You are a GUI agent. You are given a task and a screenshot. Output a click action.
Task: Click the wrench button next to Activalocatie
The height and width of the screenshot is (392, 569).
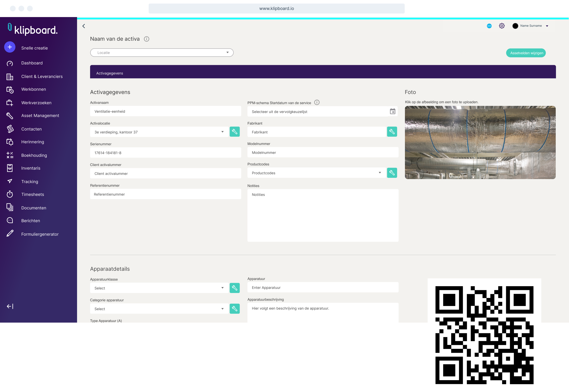[x=235, y=132]
